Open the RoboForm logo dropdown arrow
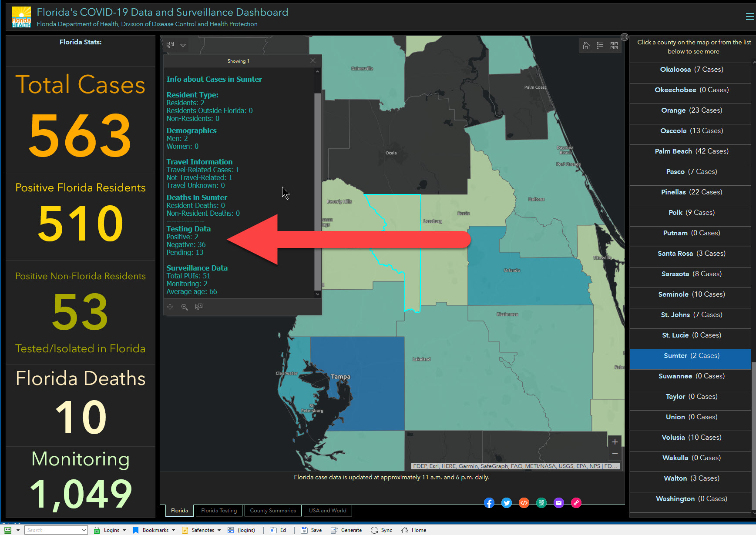 tap(18, 530)
